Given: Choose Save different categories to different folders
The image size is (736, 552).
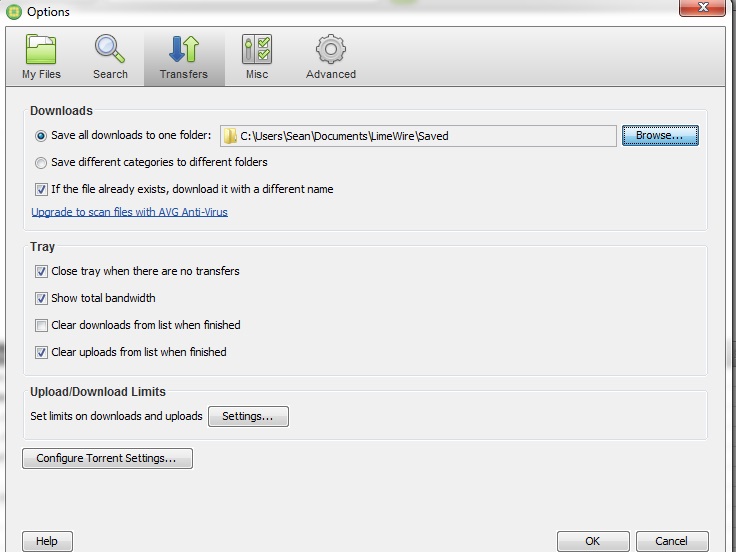Looking at the screenshot, I should pos(41,162).
